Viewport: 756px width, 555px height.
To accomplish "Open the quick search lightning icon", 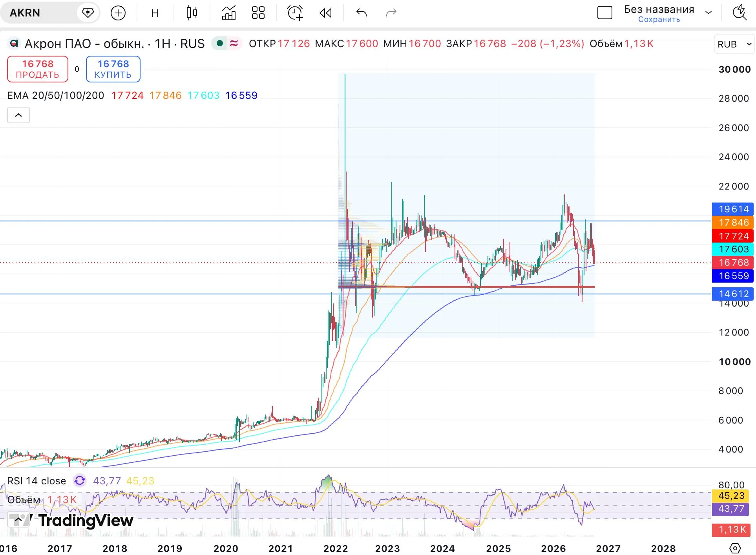I will [x=740, y=13].
